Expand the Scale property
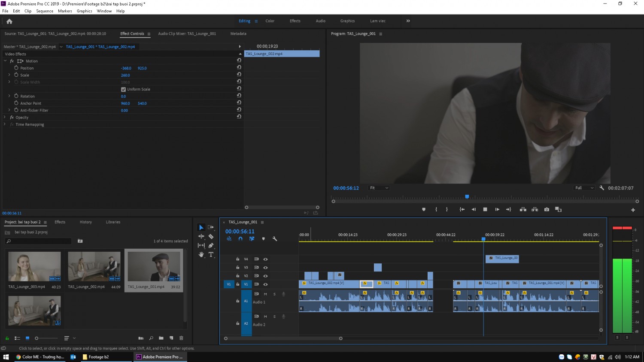Viewport: 644px width, 362px height. (9, 75)
